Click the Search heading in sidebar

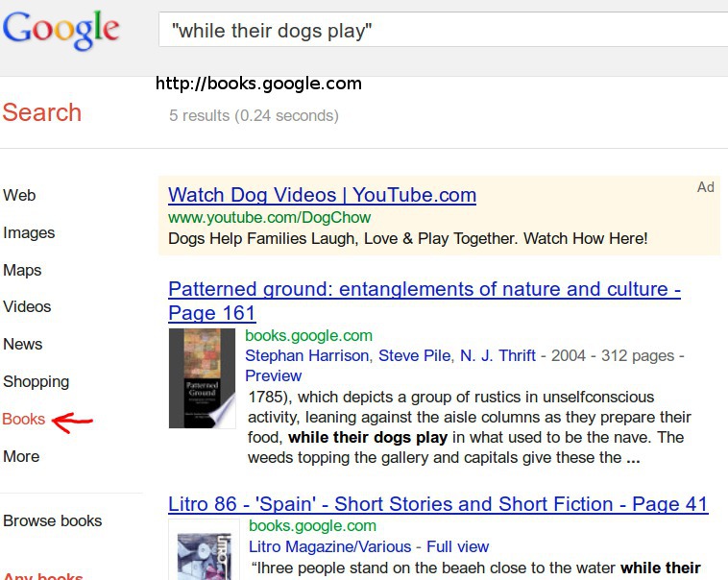[x=42, y=112]
